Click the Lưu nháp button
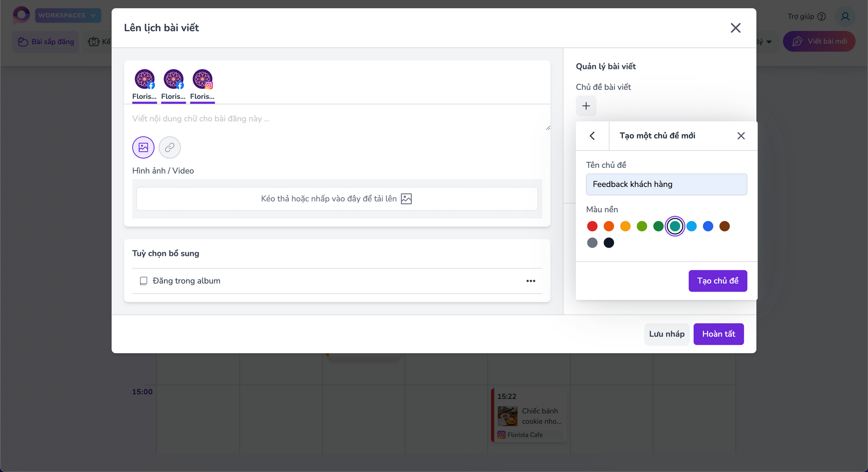Image resolution: width=868 pixels, height=472 pixels. coord(667,334)
